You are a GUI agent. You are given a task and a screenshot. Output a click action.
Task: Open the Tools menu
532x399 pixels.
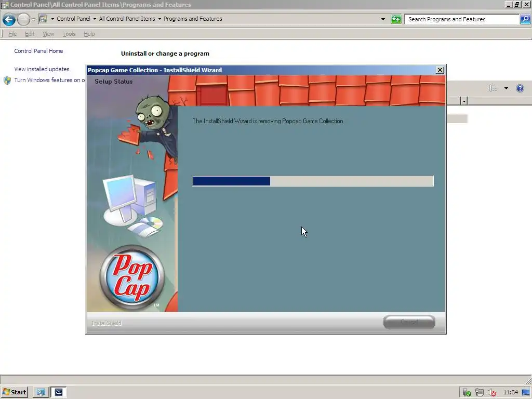click(69, 34)
